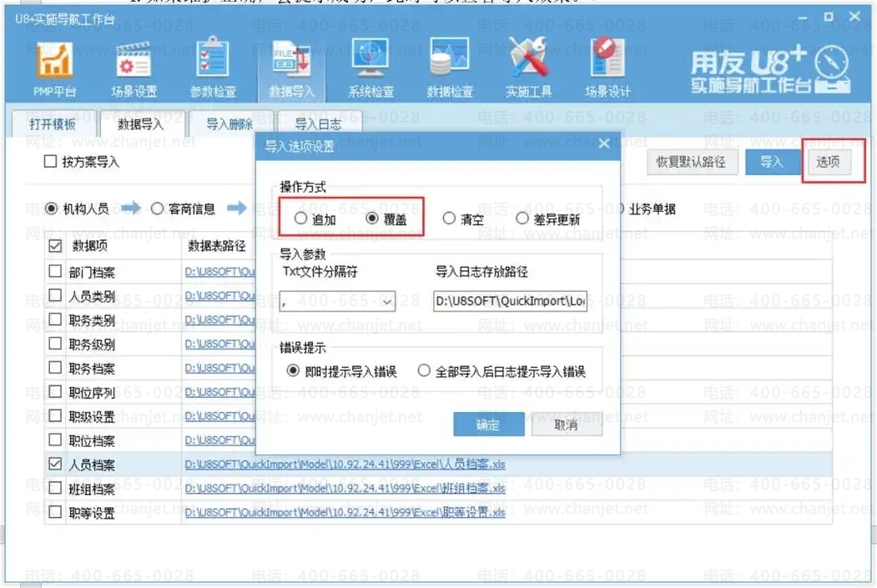Open the 参数检查 clipboard icon
877x588 pixels.
pyautogui.click(x=213, y=67)
